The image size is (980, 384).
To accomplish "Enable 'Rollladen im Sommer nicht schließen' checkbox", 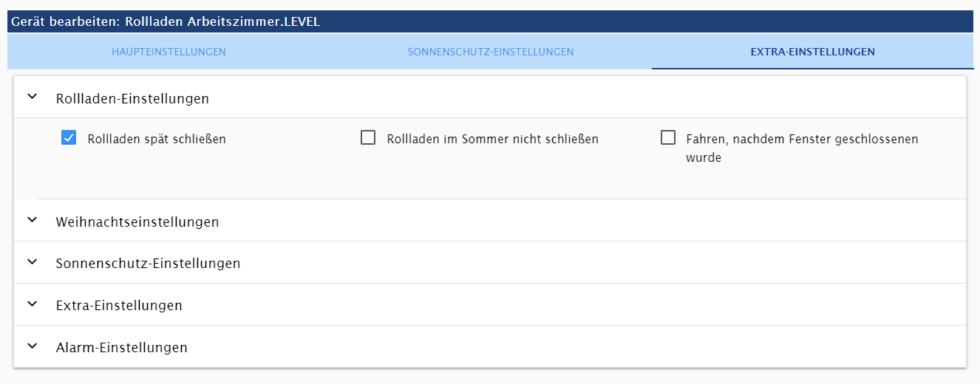I will (368, 137).
